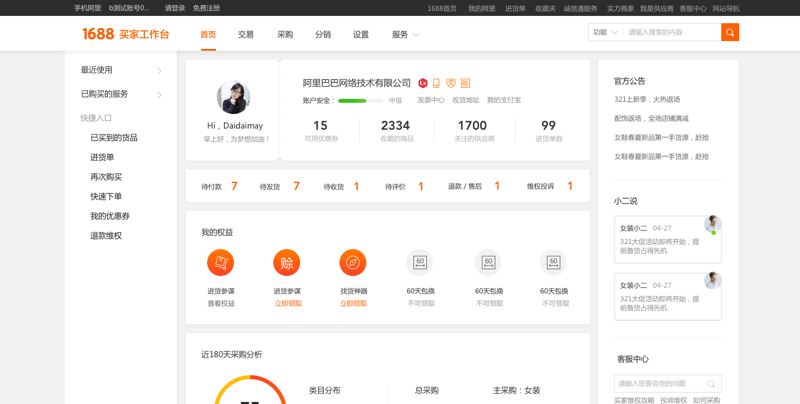Viewport: 800px width, 404px height.
Task: Open 再次购买 quick link
Action: click(106, 177)
